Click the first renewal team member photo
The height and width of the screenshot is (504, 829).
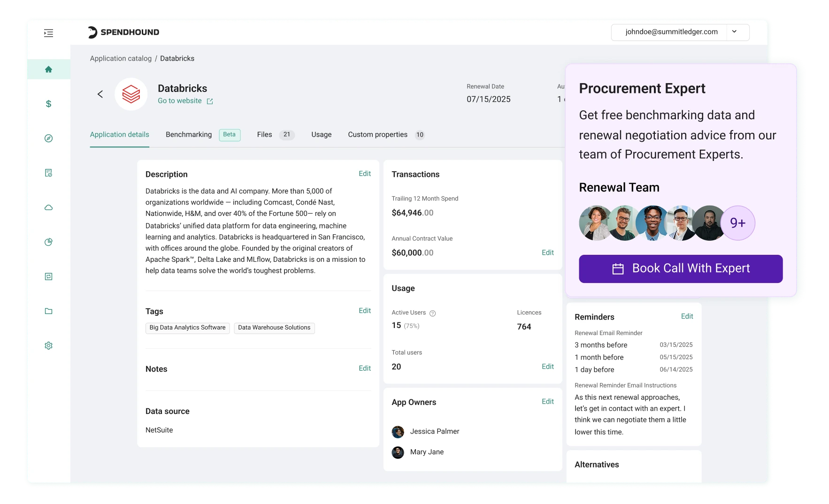point(596,223)
